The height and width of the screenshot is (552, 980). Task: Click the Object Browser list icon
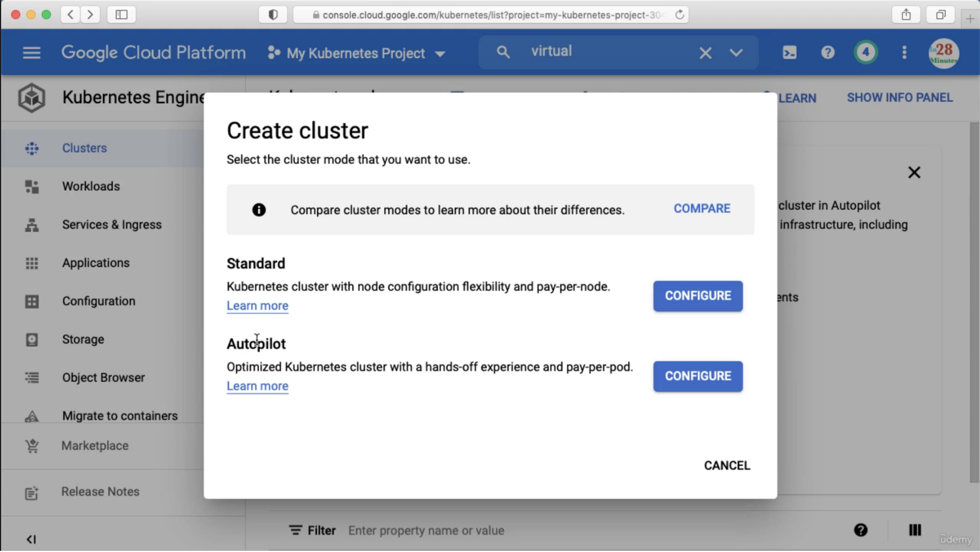tap(32, 378)
